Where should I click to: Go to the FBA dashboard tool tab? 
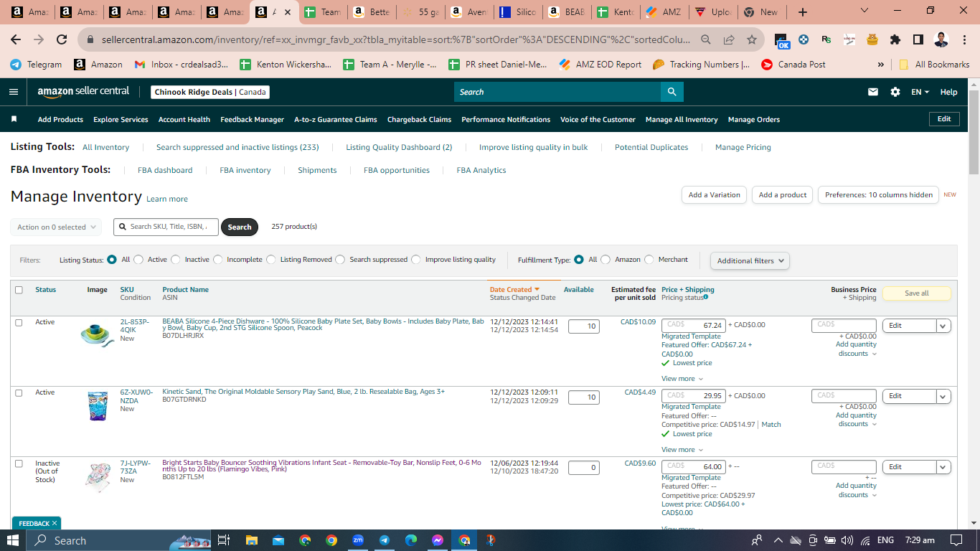[x=165, y=170]
